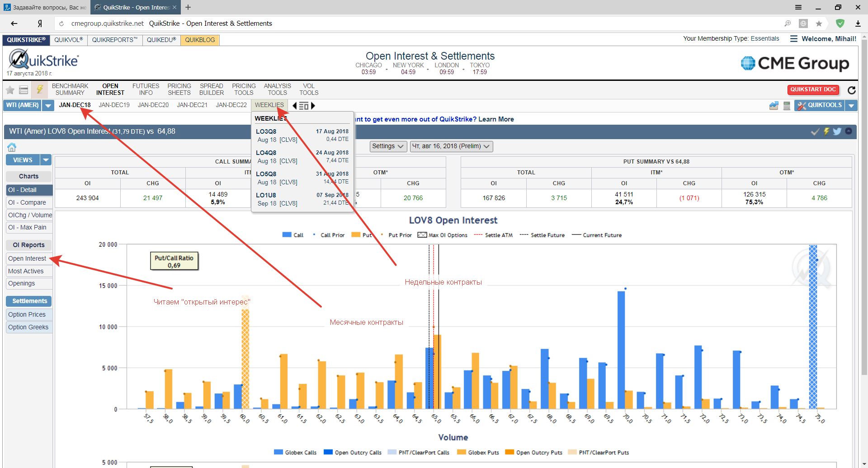Open the Futures Info menu
The image size is (868, 468).
[146, 89]
